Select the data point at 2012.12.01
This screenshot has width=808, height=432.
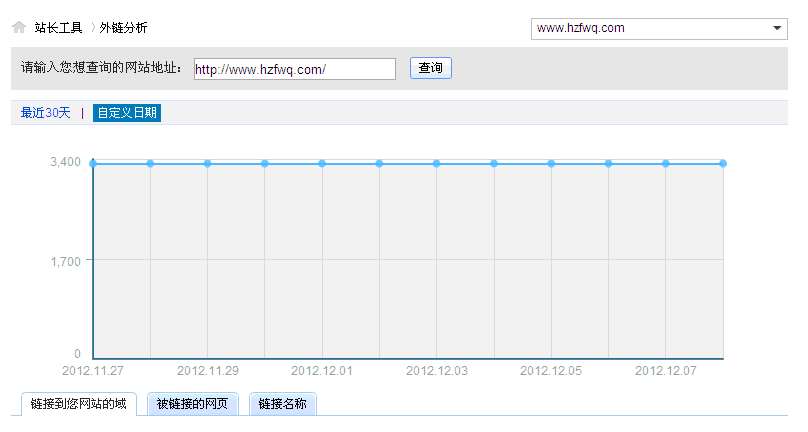point(322,163)
